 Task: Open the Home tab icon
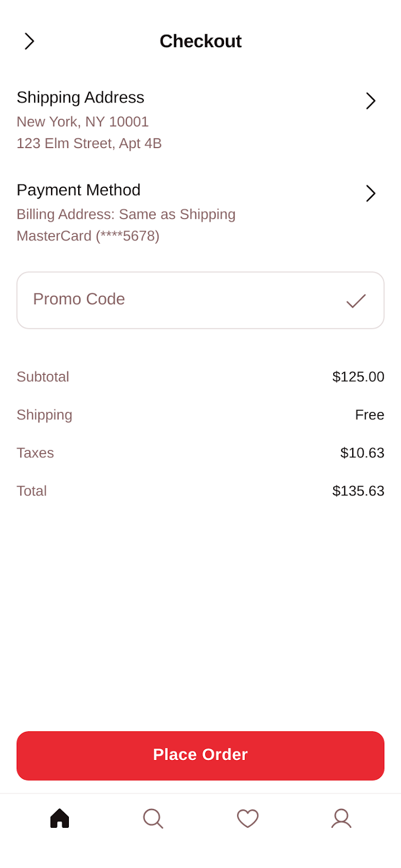(x=60, y=818)
